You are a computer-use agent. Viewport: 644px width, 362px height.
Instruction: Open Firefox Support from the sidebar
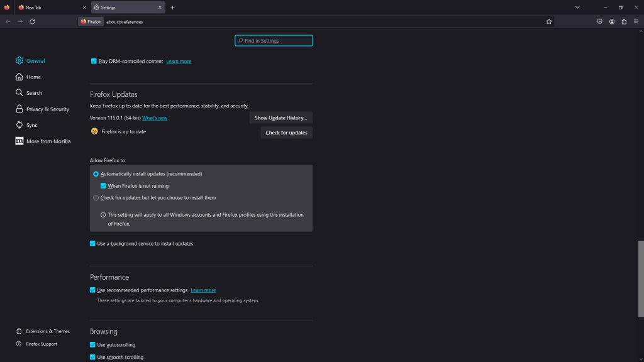(41, 344)
